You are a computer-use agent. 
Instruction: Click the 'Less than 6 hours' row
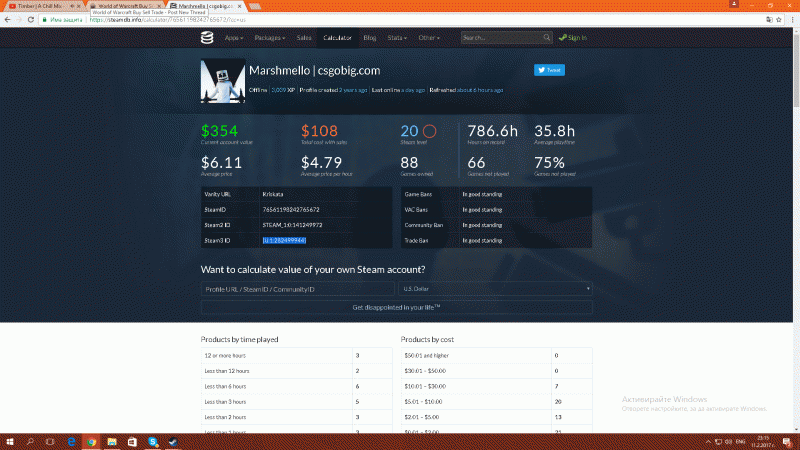(x=296, y=386)
